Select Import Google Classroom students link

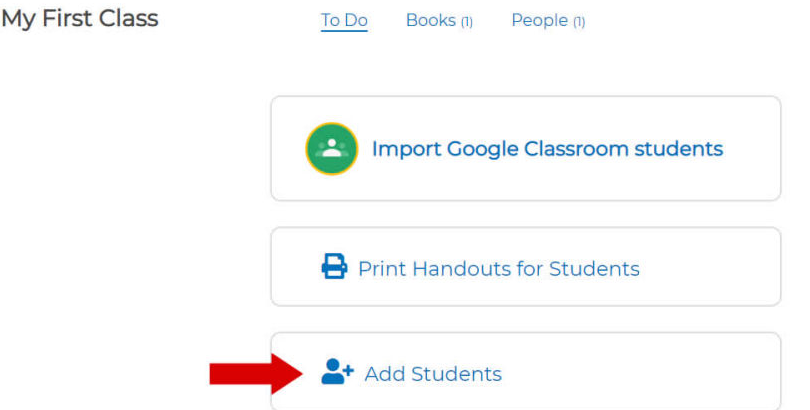click(547, 149)
